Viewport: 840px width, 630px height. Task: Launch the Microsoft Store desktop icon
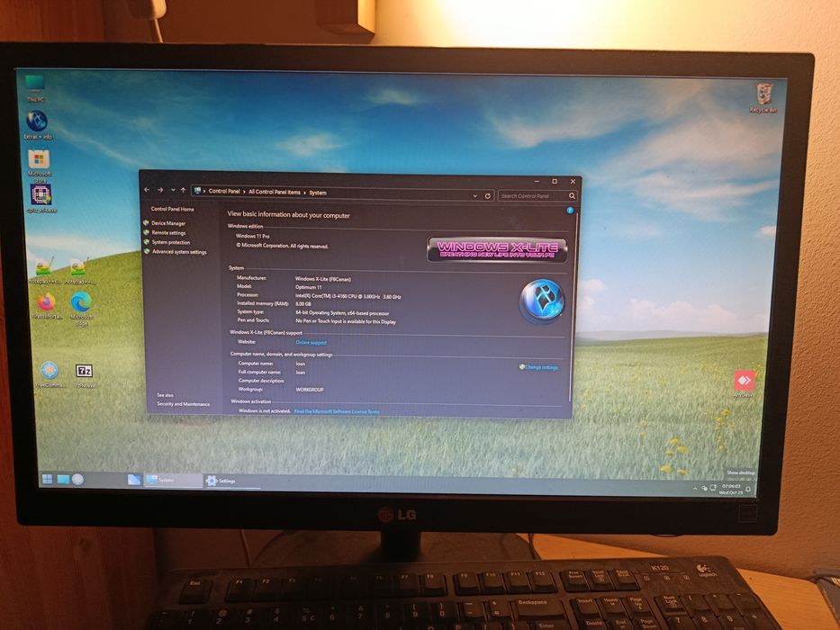click(39, 165)
